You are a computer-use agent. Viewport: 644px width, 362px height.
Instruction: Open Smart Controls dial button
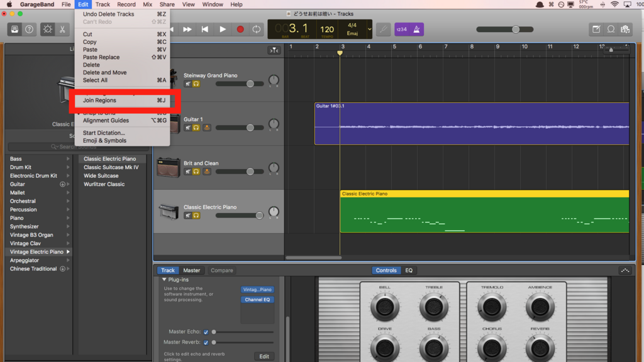tap(48, 29)
